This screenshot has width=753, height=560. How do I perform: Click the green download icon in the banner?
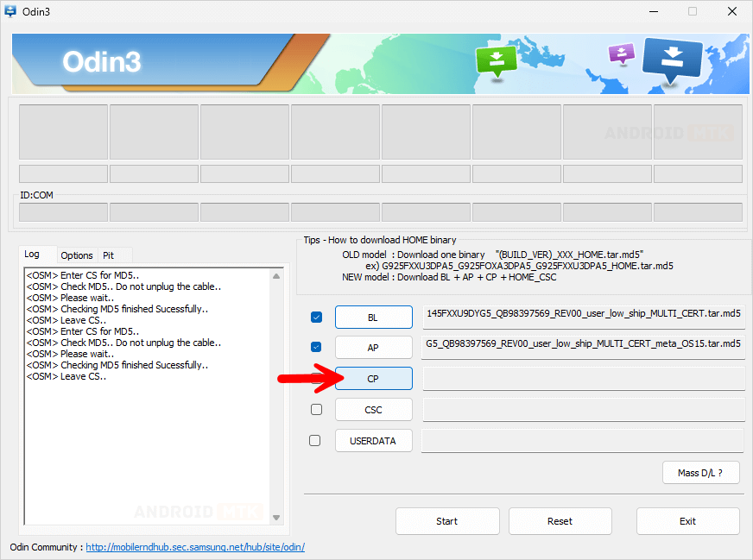pyautogui.click(x=496, y=61)
